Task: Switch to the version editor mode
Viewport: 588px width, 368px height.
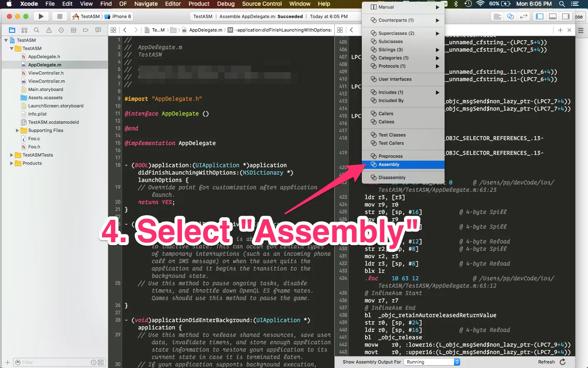Action: pyautogui.click(x=524, y=16)
